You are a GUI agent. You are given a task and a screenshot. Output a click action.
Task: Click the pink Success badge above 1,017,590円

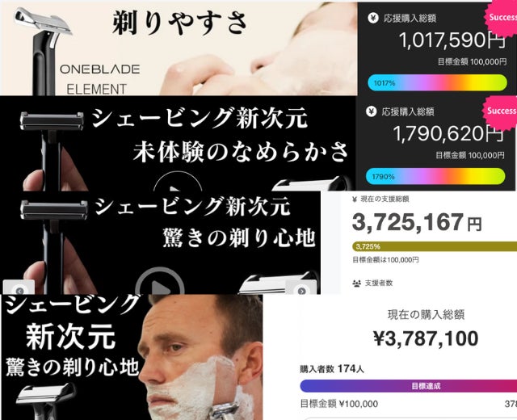pyautogui.click(x=502, y=17)
